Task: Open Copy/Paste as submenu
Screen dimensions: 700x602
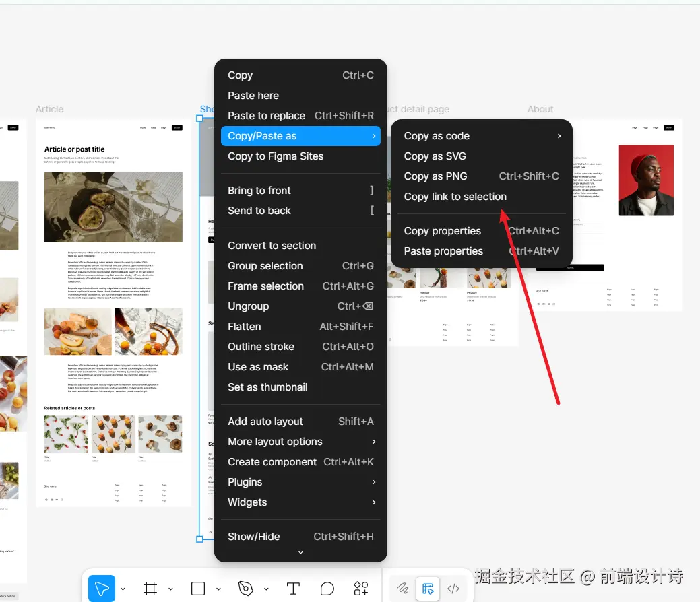Action: 300,136
